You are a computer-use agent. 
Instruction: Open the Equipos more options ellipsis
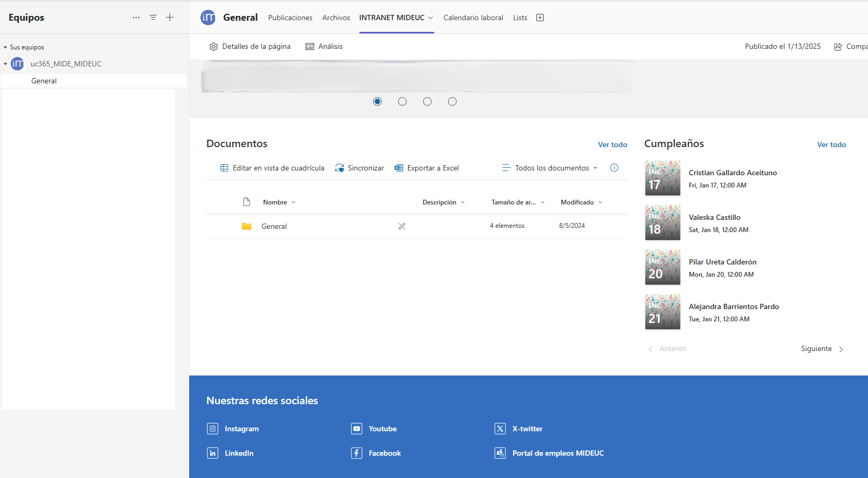point(136,18)
